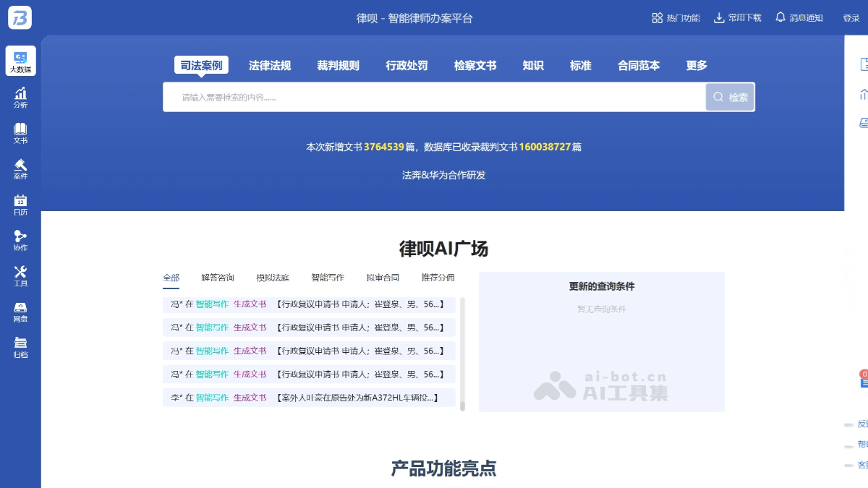Select the 分析 sidebar icon
The height and width of the screenshot is (488, 868).
point(20,98)
